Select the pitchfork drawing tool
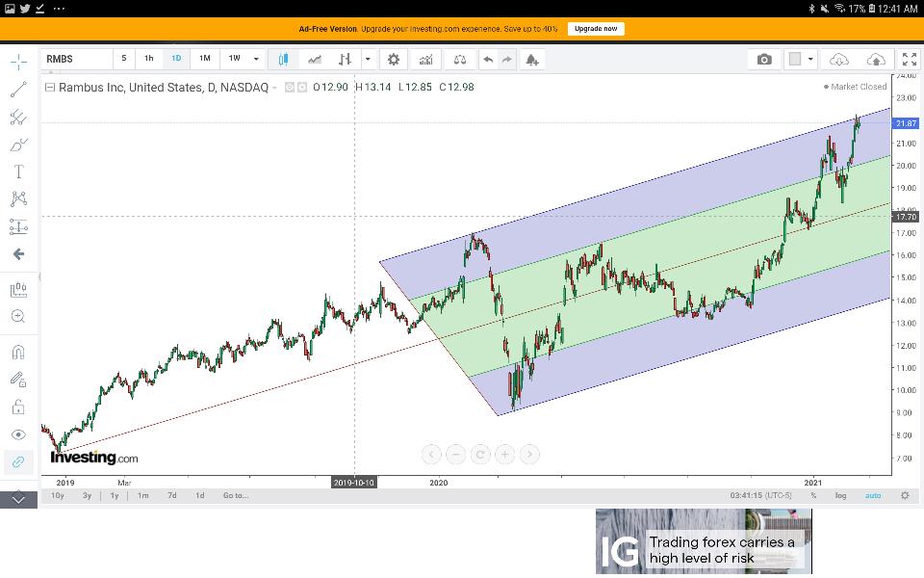This screenshot has height=578, width=924. (x=18, y=117)
